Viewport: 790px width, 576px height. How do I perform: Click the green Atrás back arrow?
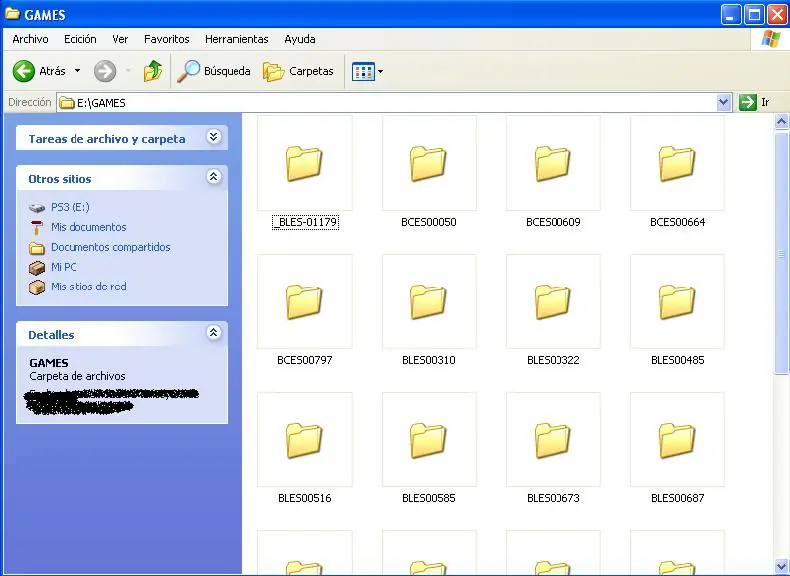(24, 71)
